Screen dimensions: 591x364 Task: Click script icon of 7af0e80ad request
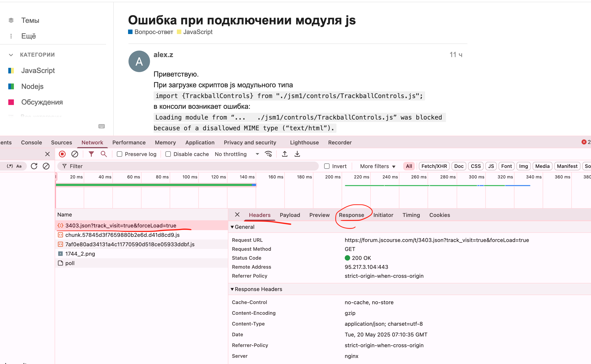[x=60, y=244]
